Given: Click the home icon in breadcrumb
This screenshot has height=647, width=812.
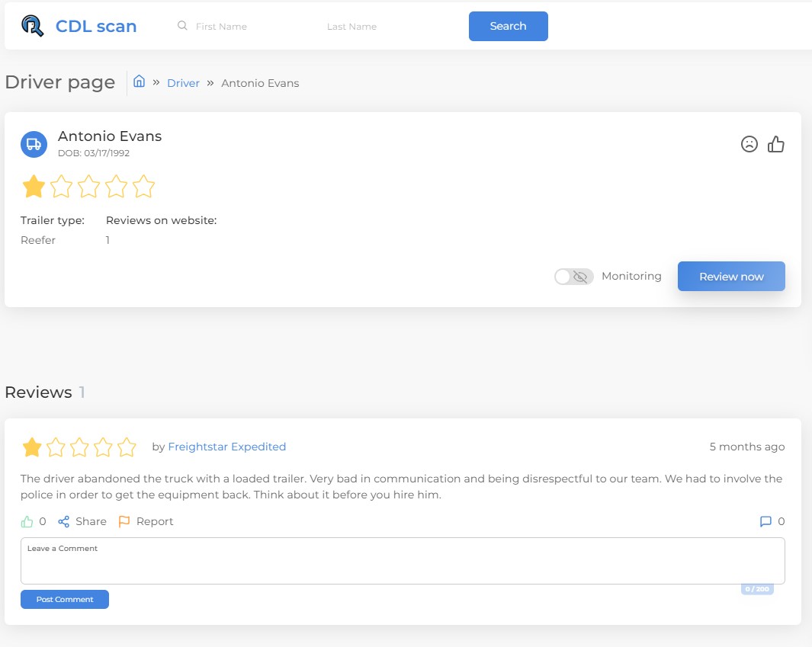Looking at the screenshot, I should 139,82.
